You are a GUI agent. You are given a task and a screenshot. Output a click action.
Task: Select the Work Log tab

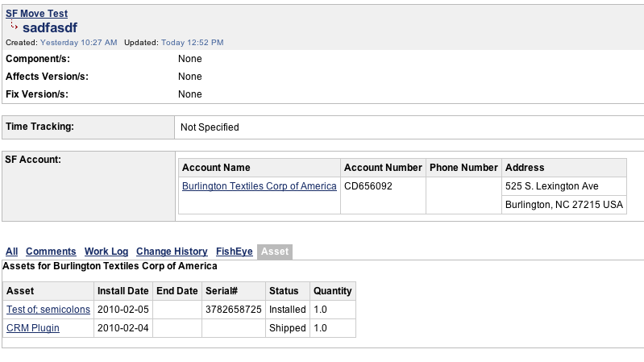click(106, 252)
